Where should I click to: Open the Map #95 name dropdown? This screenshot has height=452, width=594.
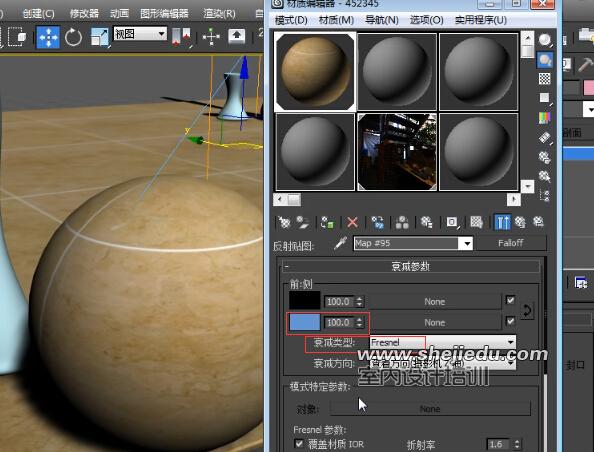coord(467,243)
